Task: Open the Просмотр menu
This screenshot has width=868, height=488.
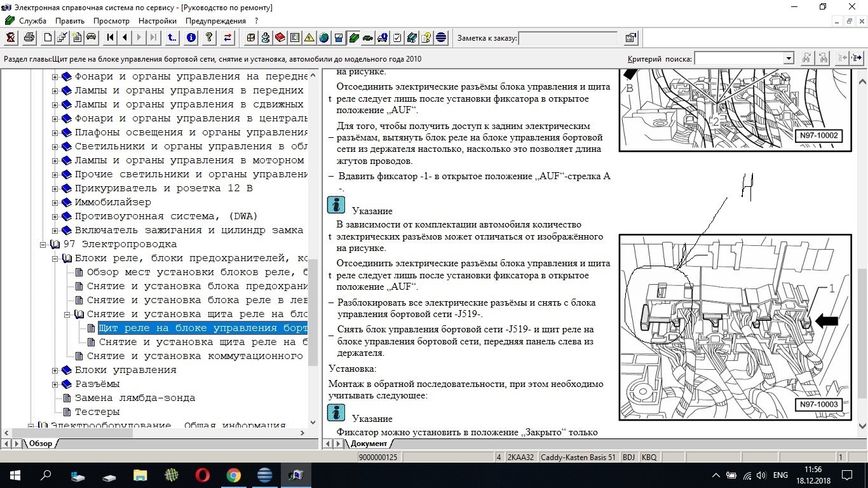Action: (x=111, y=21)
